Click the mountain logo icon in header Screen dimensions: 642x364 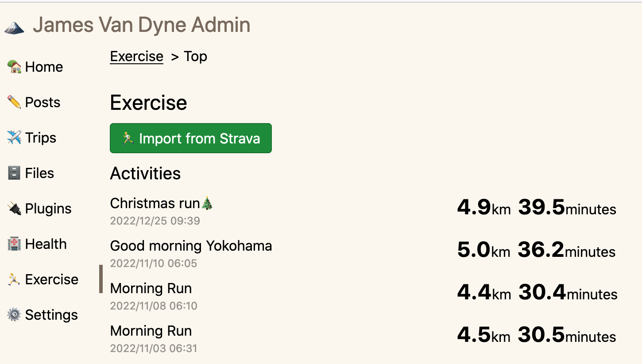pyautogui.click(x=14, y=28)
